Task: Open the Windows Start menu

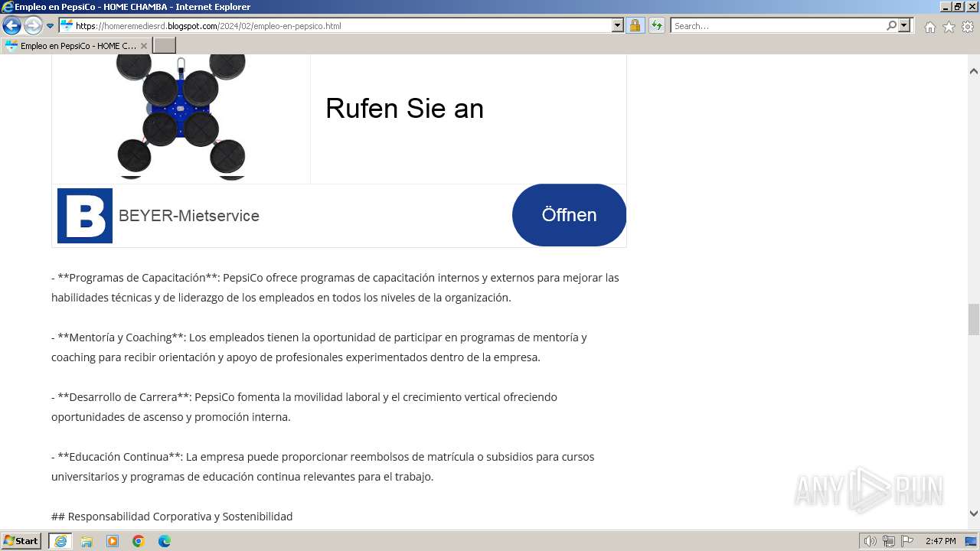Action: [21, 541]
